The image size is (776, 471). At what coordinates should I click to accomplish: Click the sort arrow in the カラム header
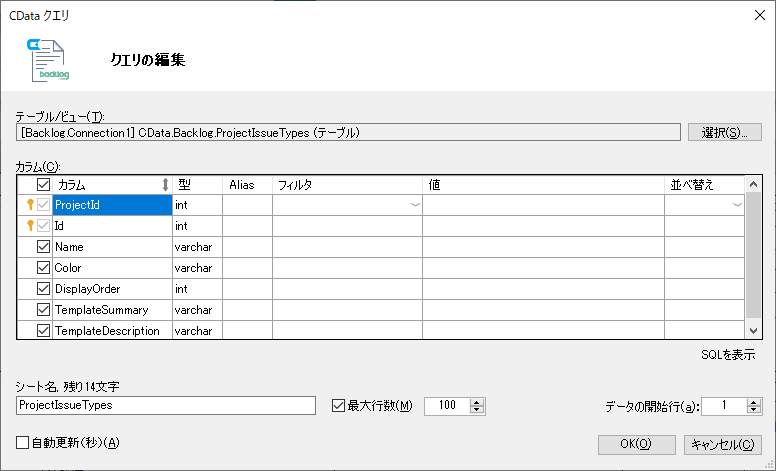165,185
